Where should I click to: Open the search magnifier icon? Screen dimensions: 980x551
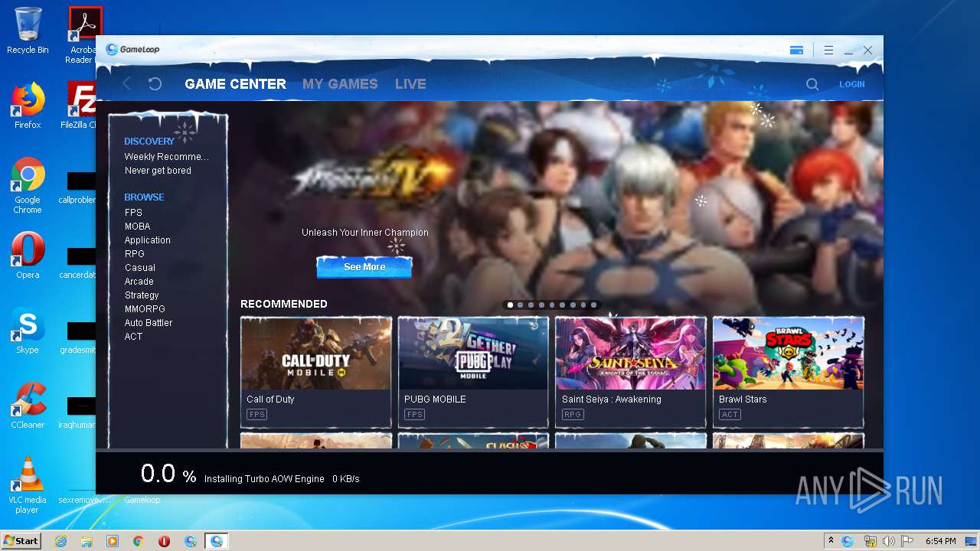pyautogui.click(x=812, y=84)
